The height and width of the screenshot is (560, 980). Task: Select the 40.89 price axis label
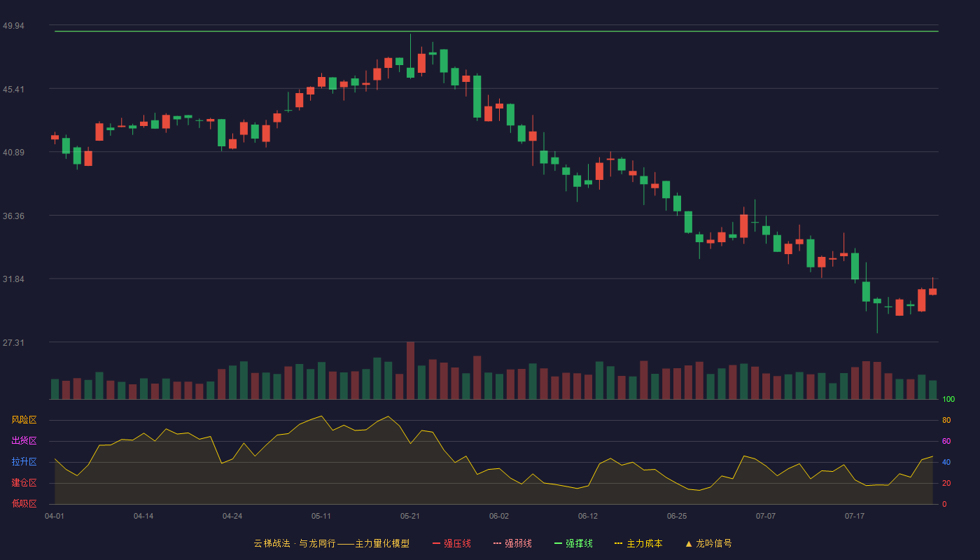click(13, 153)
